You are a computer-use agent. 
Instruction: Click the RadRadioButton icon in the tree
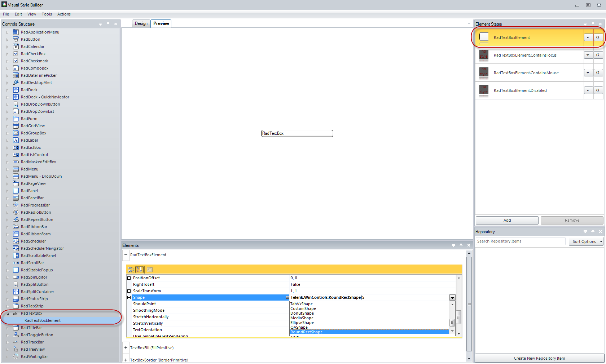[x=16, y=212]
